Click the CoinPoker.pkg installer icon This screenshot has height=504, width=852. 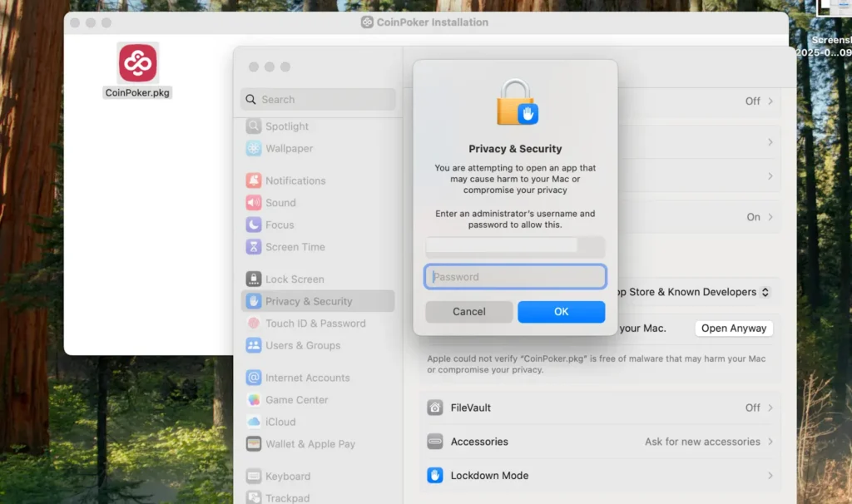[137, 62]
